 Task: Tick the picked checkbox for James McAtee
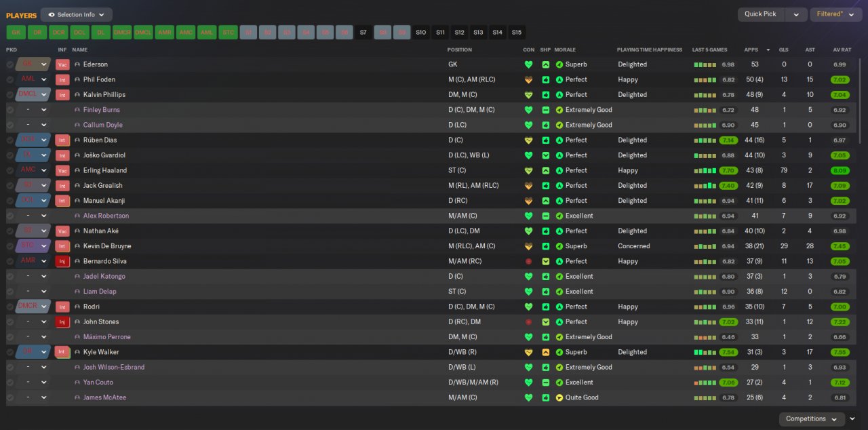click(x=10, y=397)
